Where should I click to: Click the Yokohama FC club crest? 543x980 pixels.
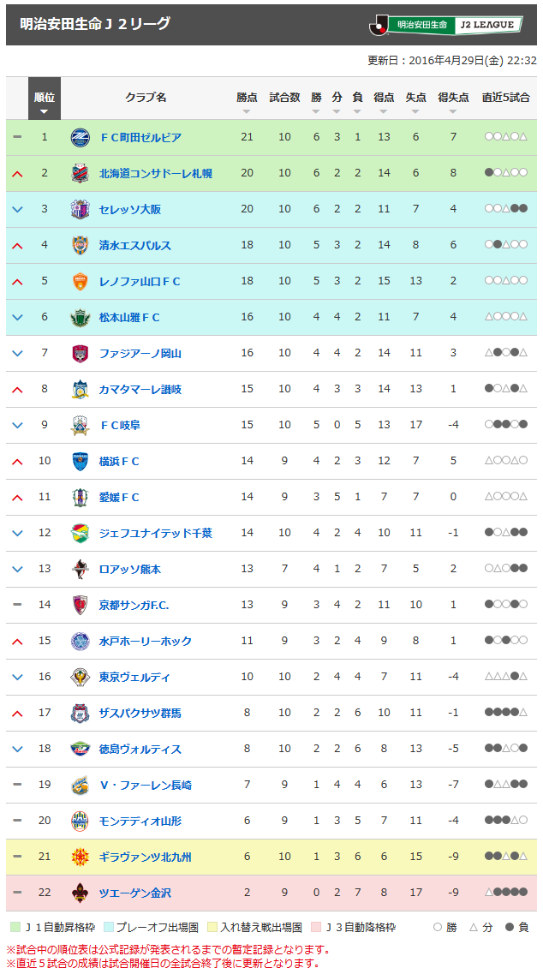click(80, 461)
